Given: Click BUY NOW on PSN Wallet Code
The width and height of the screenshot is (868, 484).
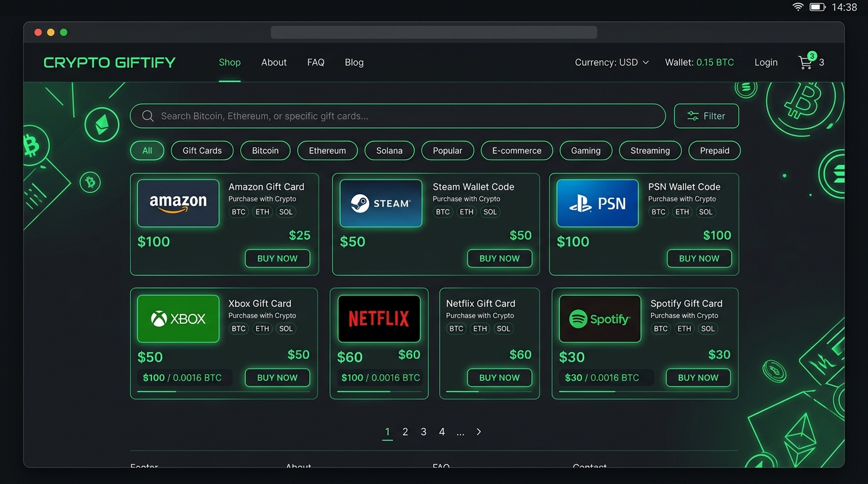Looking at the screenshot, I should tap(699, 258).
